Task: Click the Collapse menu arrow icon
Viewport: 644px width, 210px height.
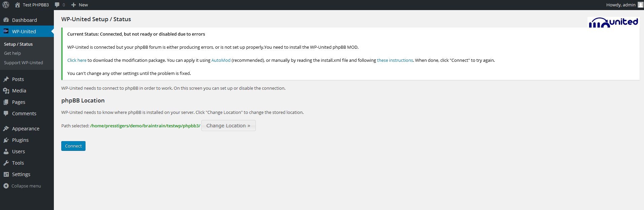Action: [6, 186]
